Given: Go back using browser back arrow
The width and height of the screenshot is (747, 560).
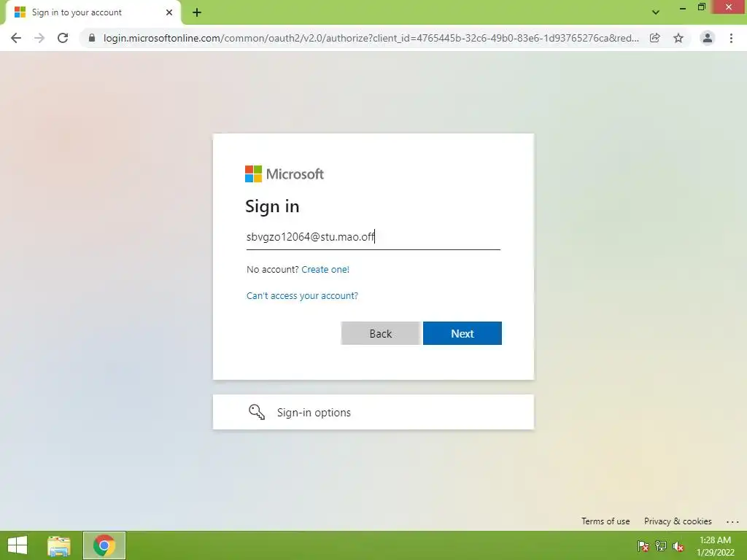Looking at the screenshot, I should click(x=16, y=38).
